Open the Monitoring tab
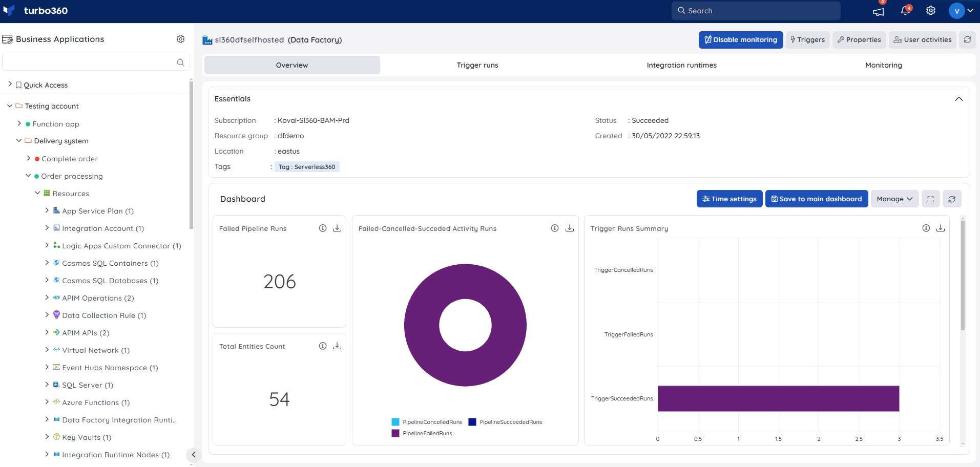This screenshot has width=980, height=467. coord(884,65)
